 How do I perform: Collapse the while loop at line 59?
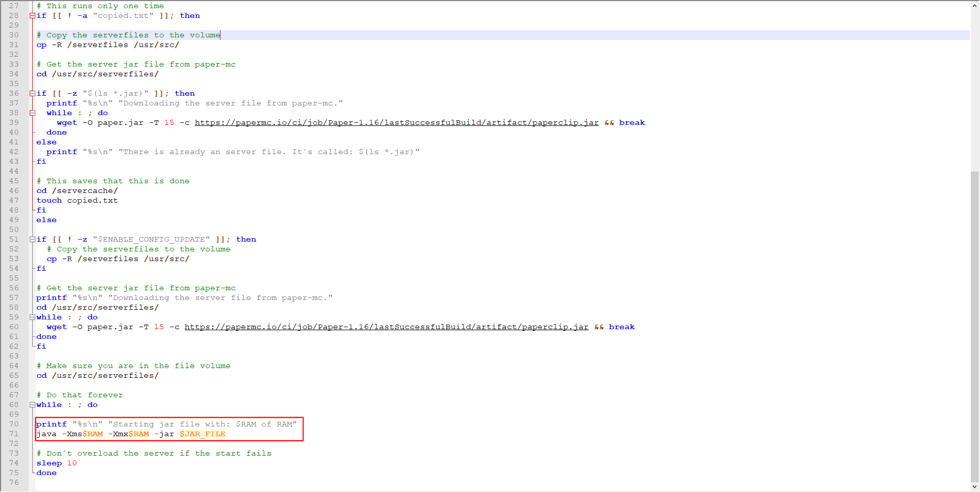(x=32, y=317)
